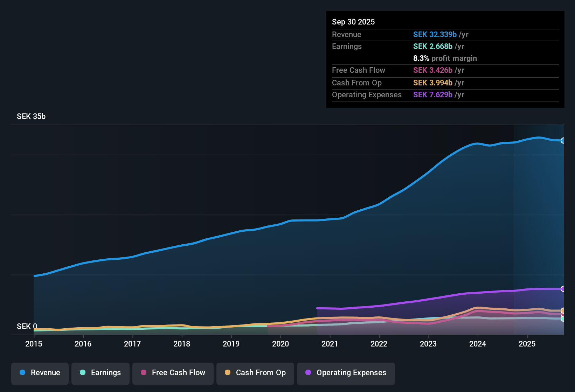
Task: Click the SEK 35b y-axis label
Action: coord(31,117)
